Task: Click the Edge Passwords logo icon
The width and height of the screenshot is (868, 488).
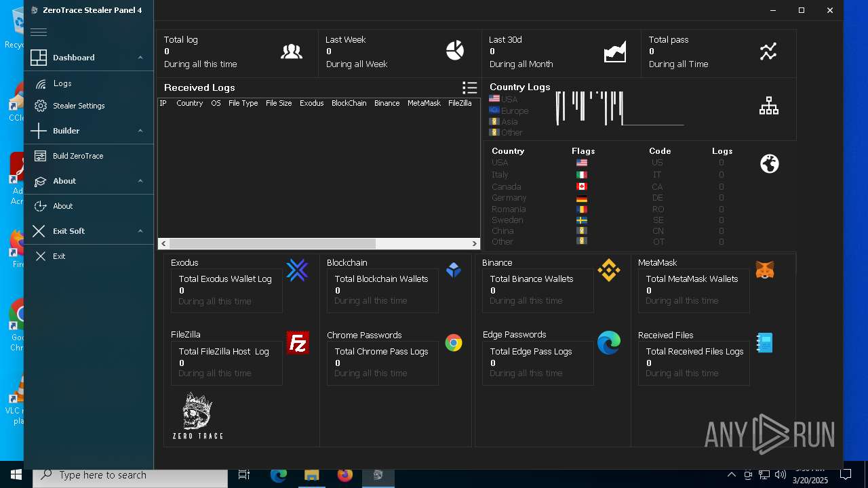Action: point(609,343)
